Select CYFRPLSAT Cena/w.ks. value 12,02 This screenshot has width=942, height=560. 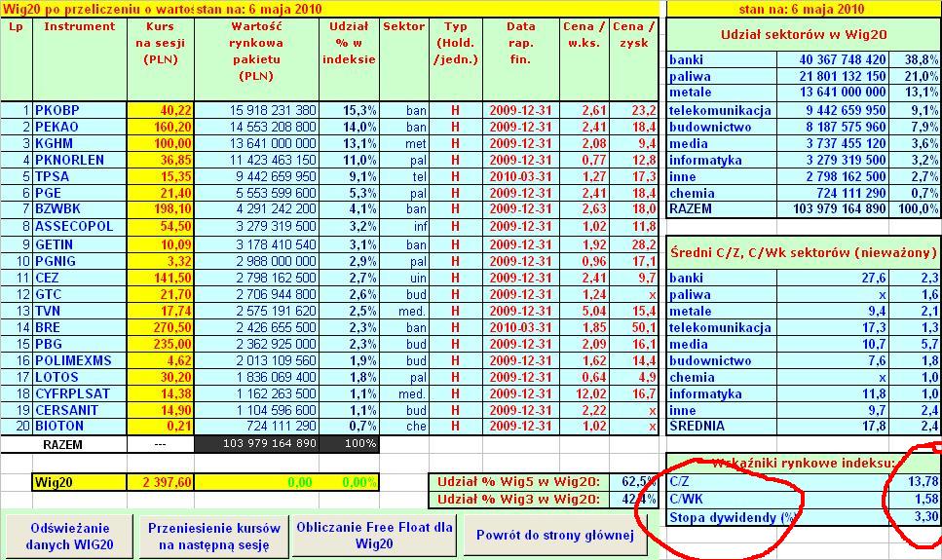(x=584, y=393)
